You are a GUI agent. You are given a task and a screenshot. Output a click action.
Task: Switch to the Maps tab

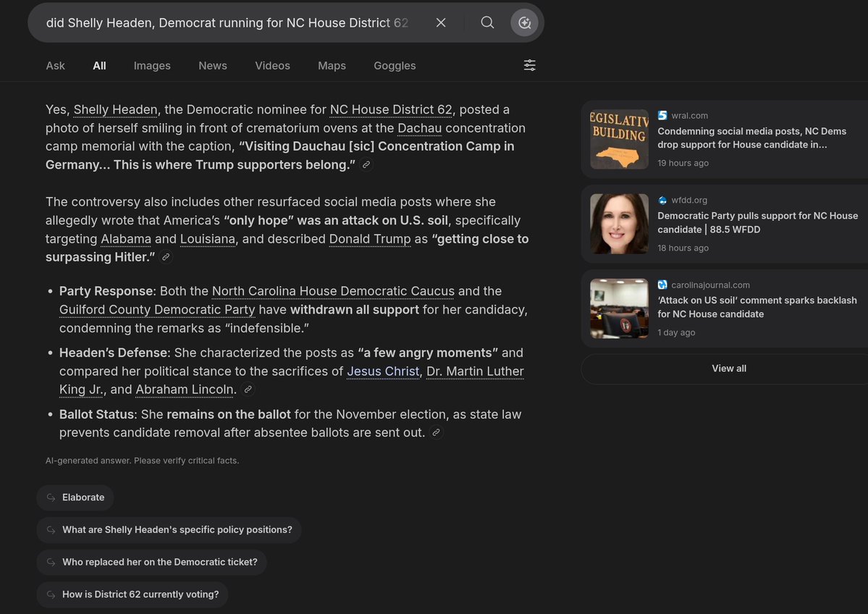332,65
